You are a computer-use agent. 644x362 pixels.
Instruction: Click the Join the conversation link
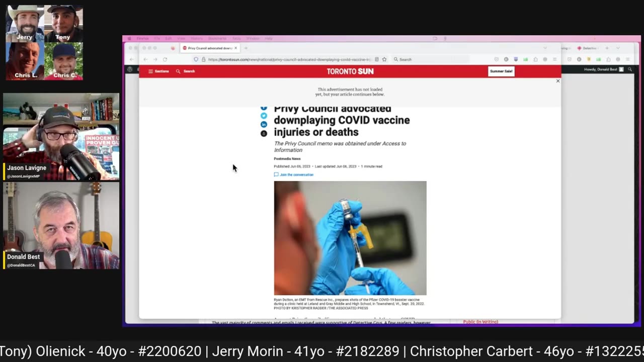click(x=294, y=174)
